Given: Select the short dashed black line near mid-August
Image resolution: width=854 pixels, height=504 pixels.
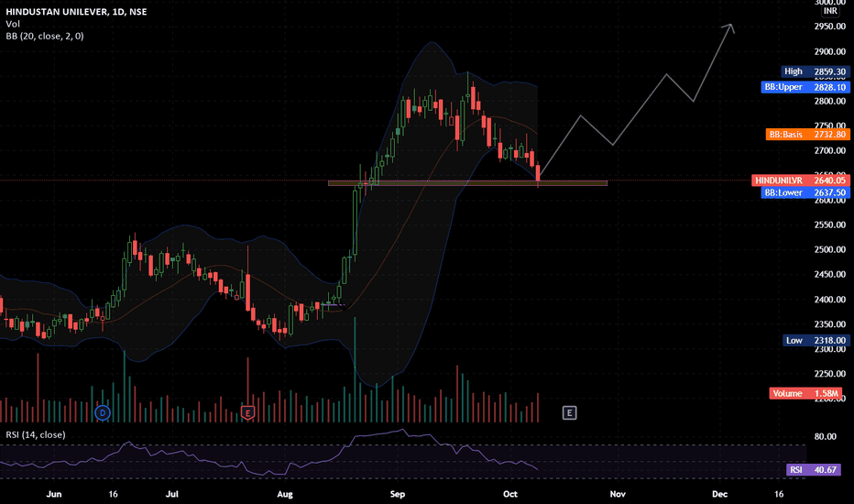Looking at the screenshot, I should (333, 304).
